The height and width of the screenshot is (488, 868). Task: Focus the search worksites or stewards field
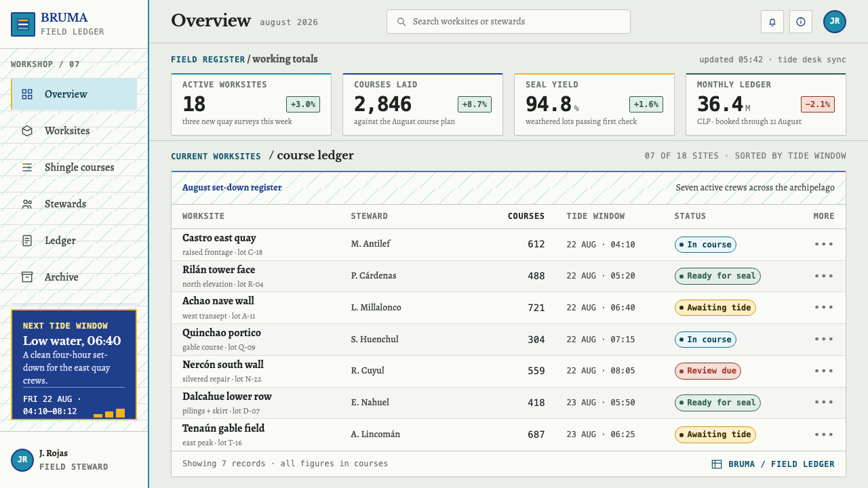pos(509,22)
